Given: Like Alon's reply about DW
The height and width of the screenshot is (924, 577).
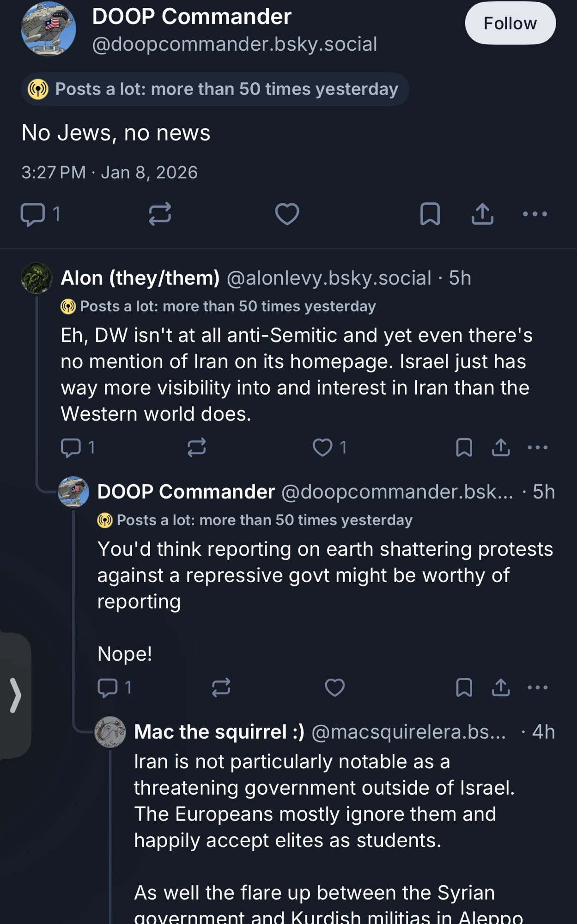Looking at the screenshot, I should click(322, 447).
